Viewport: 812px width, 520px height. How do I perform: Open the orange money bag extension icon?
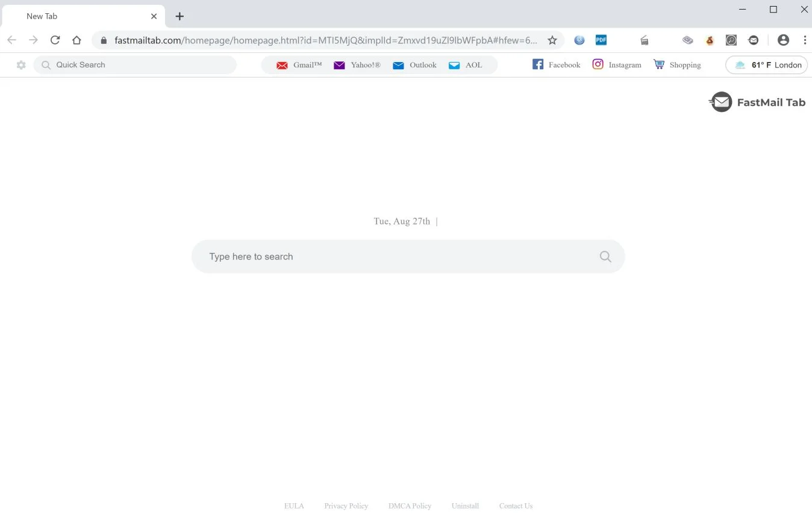[x=710, y=40]
